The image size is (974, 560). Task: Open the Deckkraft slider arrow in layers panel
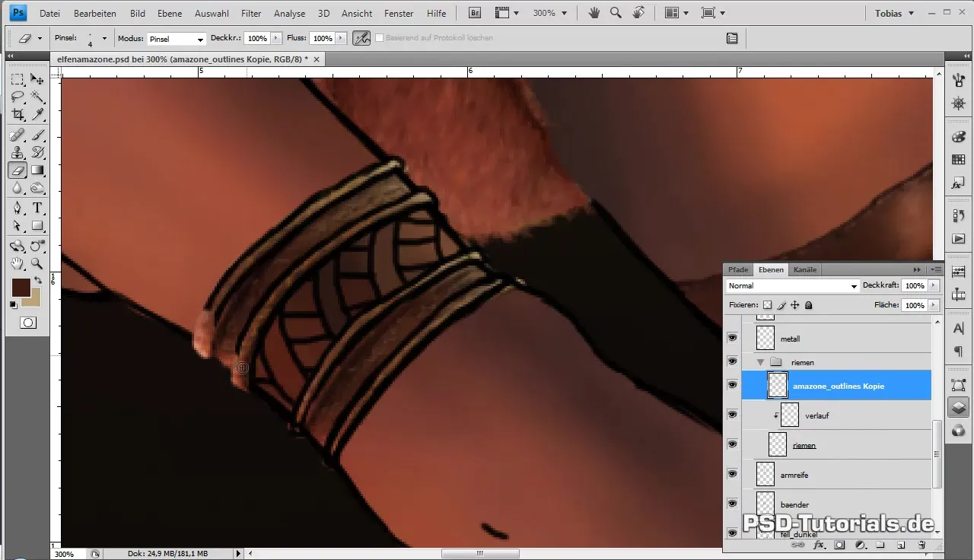[x=934, y=286]
